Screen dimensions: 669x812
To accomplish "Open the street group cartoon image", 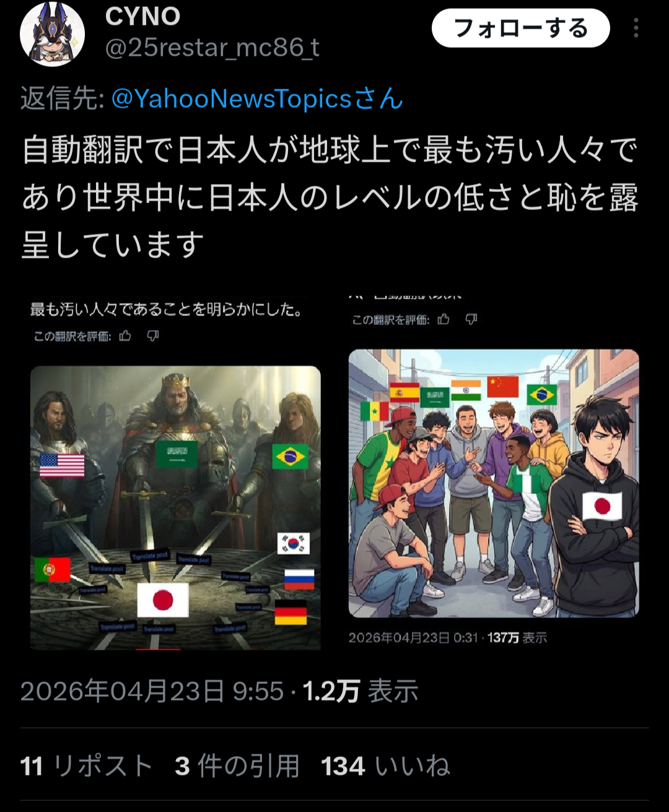I will click(x=494, y=483).
